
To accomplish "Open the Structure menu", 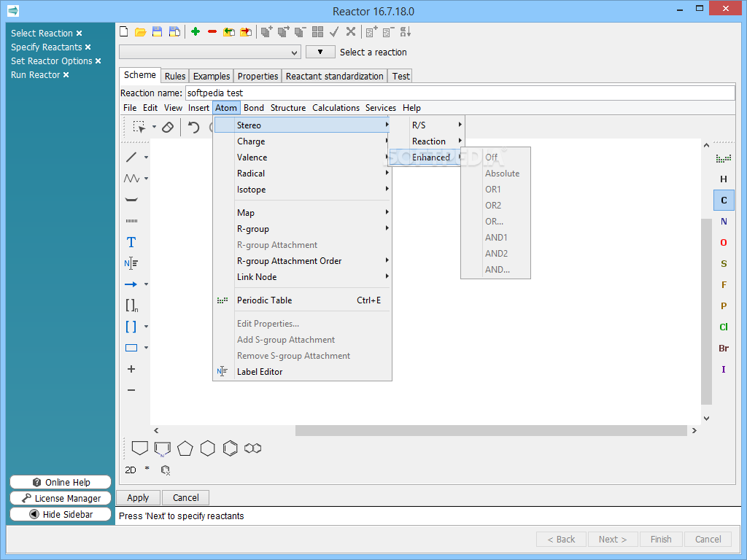I will click(x=288, y=108).
